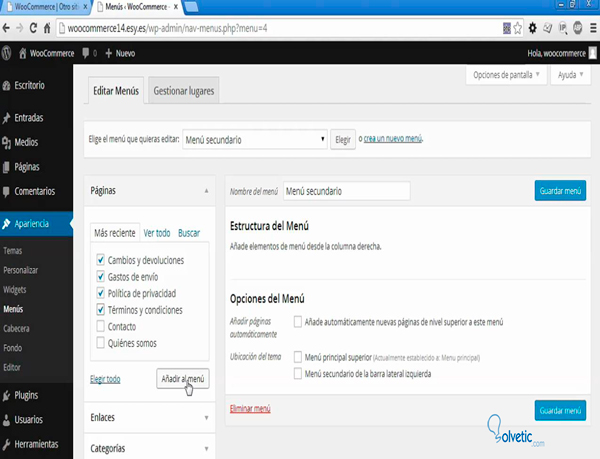Open Personalizar under Apariencia

pos(21,270)
